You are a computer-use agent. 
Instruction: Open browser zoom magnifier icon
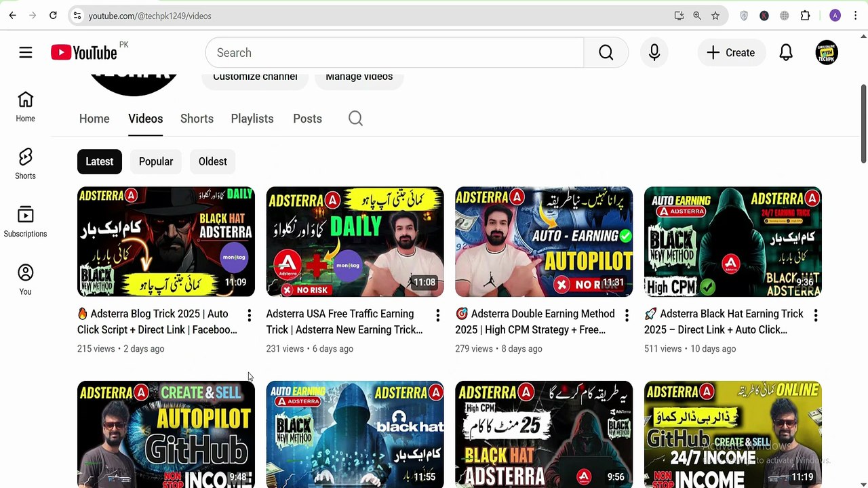(697, 16)
